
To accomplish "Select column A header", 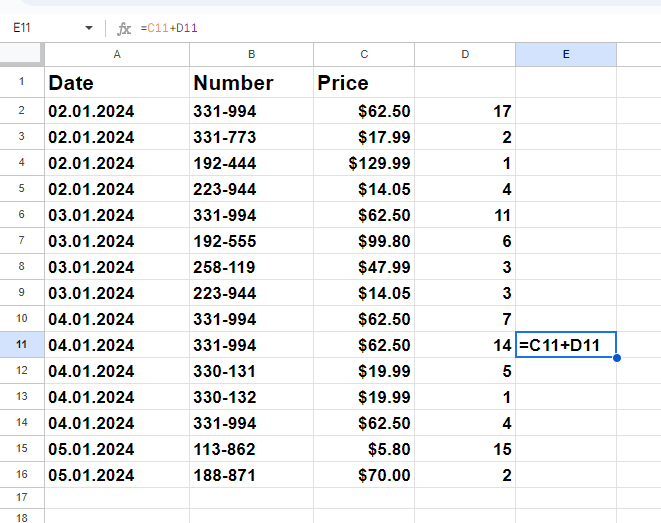I will (x=117, y=54).
